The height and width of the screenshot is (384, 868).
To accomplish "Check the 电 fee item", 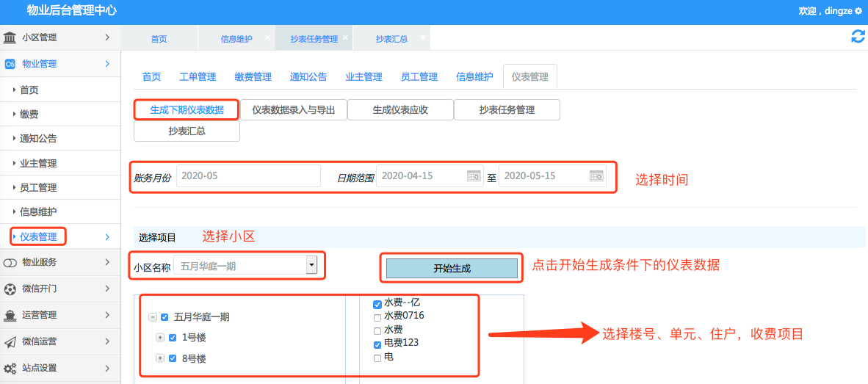I will coord(377,358).
